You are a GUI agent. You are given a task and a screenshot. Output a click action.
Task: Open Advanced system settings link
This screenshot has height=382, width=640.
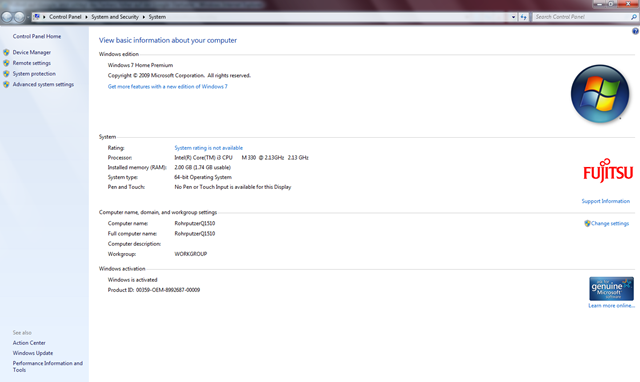43,84
